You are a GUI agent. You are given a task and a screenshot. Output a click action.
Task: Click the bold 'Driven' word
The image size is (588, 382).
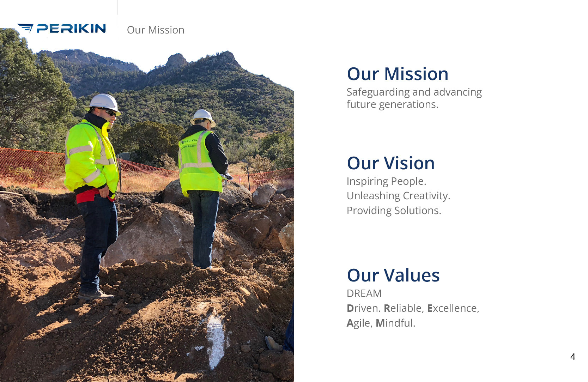363,308
